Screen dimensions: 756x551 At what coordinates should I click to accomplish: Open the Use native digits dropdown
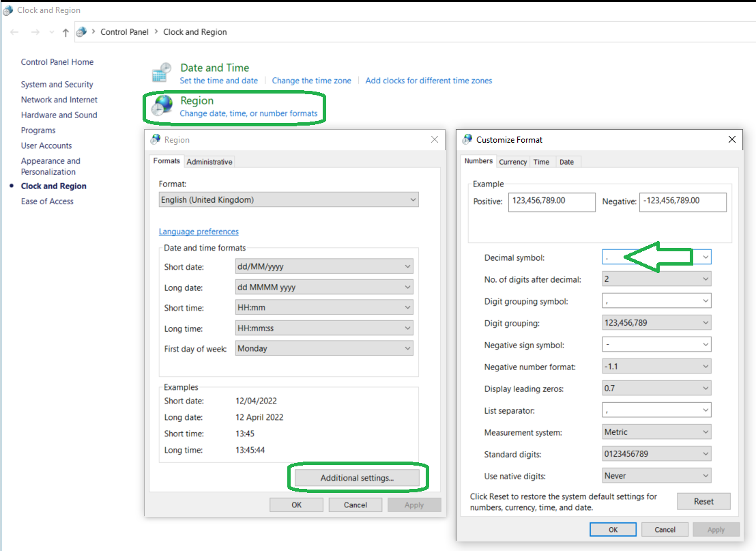point(656,476)
